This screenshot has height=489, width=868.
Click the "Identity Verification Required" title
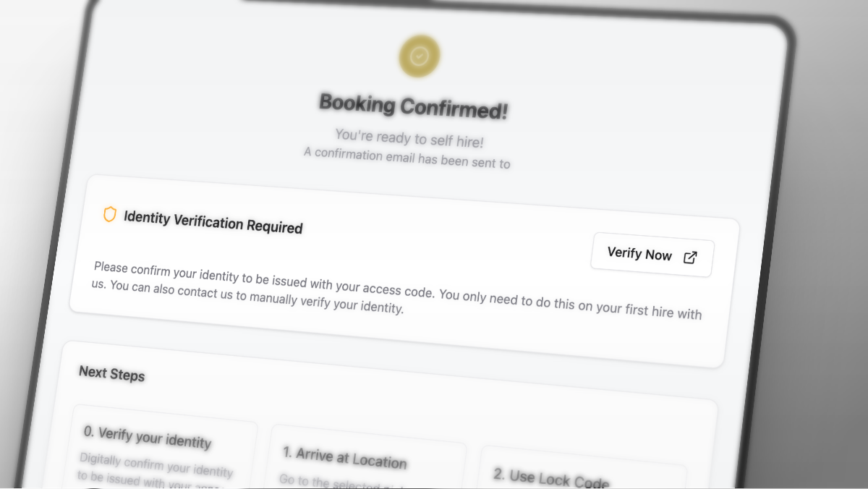[213, 221]
